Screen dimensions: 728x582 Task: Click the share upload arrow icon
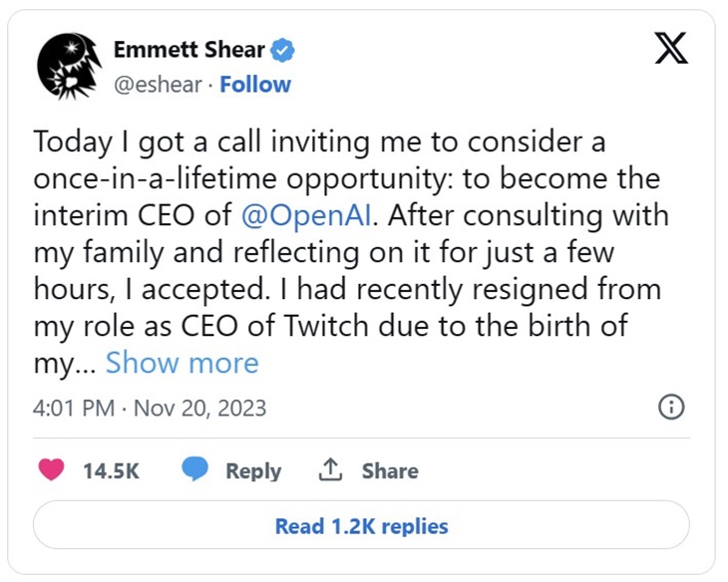click(x=330, y=470)
